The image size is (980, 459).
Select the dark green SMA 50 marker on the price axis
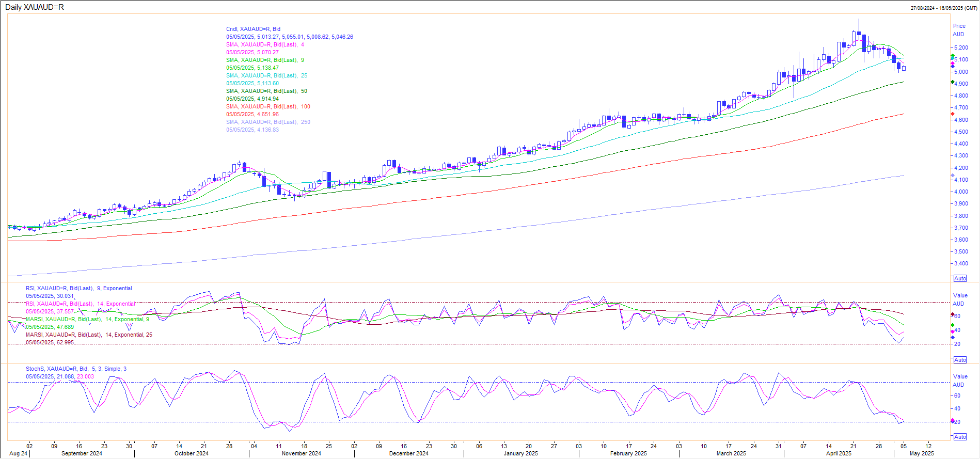coord(953,82)
